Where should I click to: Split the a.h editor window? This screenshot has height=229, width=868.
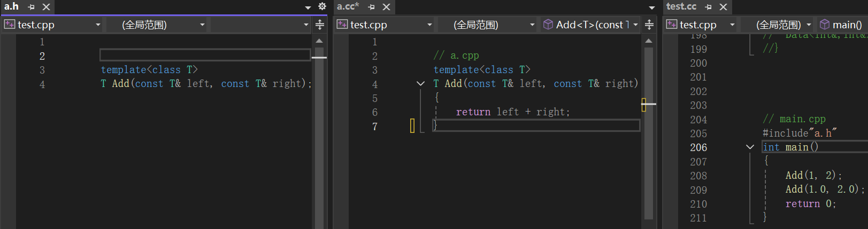320,25
